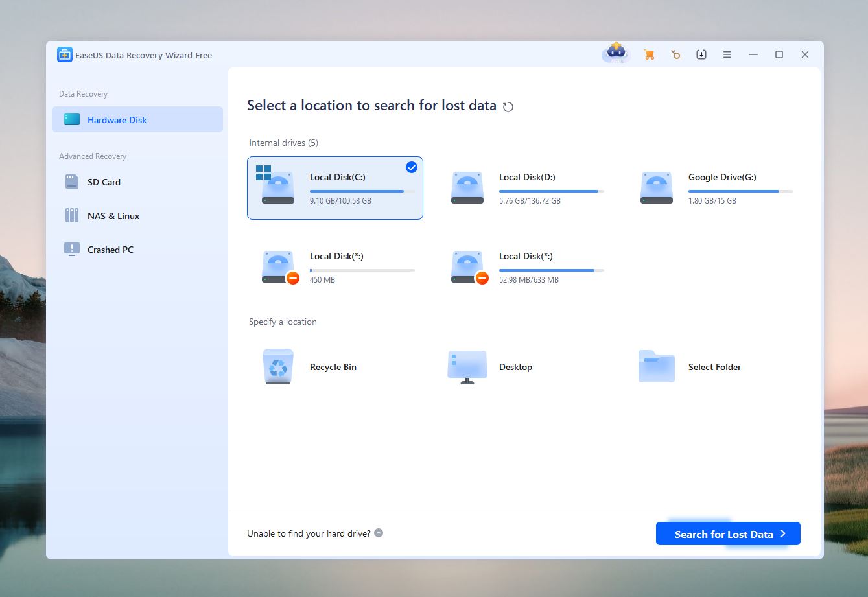This screenshot has width=868, height=597.
Task: Click the Local Disk(C:) drive icon
Action: tap(277, 188)
